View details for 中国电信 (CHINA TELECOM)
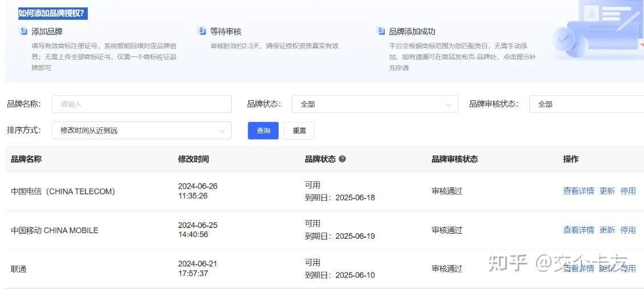 tap(578, 191)
